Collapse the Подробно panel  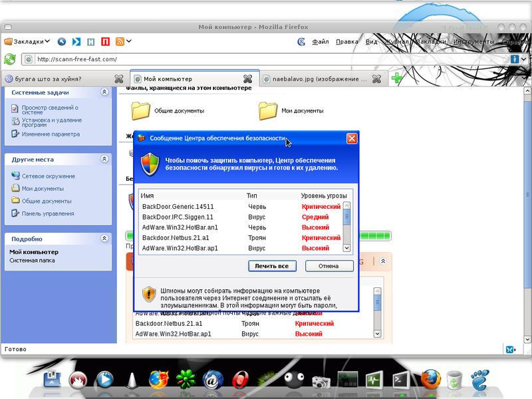click(x=104, y=239)
